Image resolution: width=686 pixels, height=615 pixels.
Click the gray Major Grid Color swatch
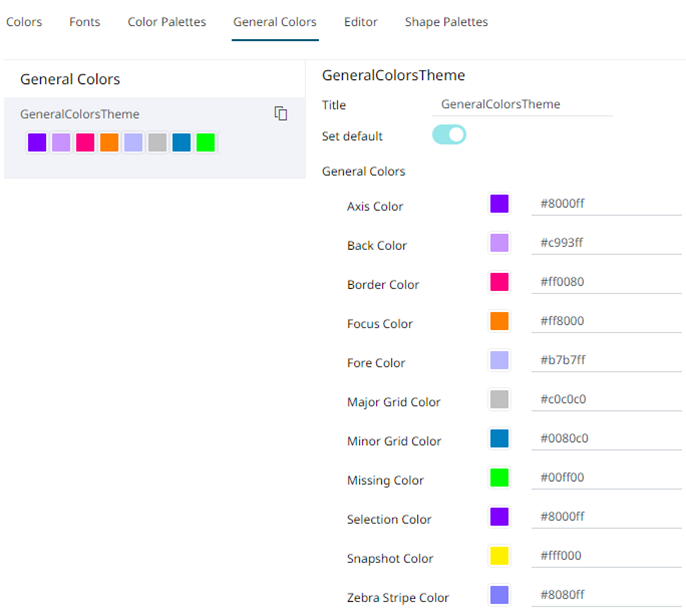tap(499, 399)
